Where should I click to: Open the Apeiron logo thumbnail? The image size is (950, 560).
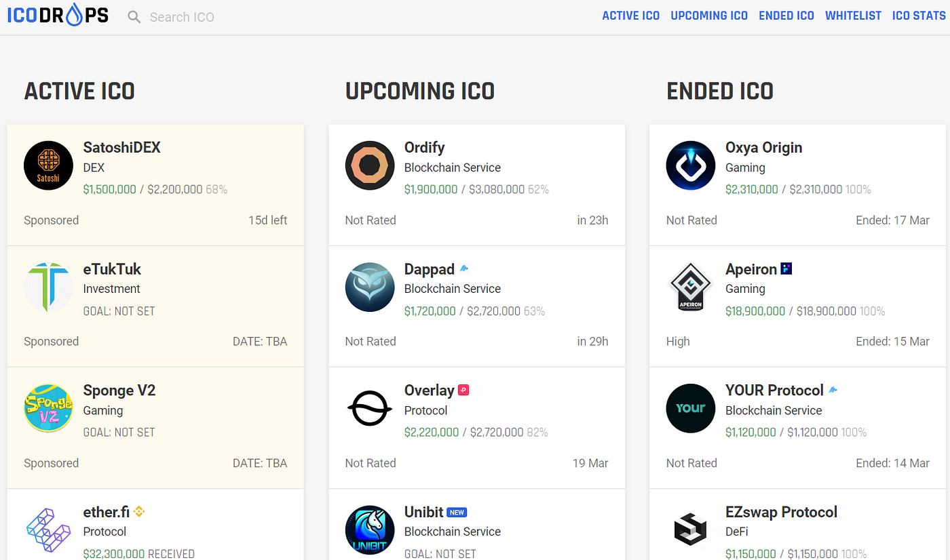click(x=691, y=287)
